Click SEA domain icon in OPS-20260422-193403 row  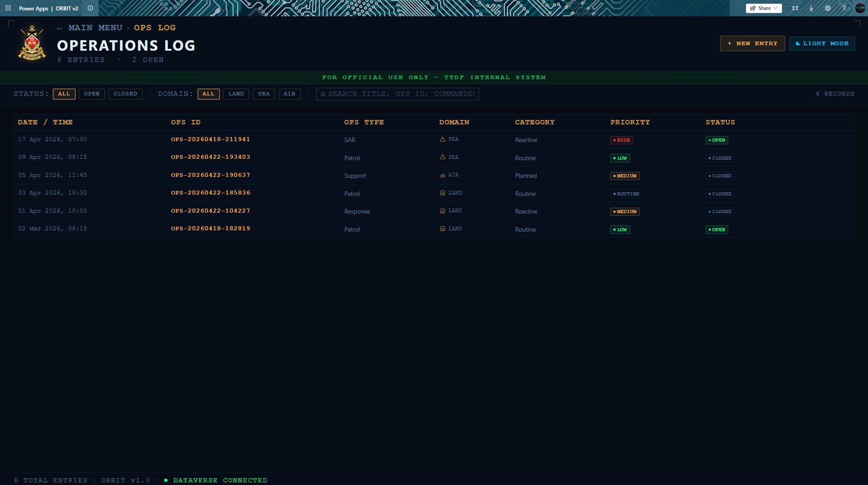point(442,157)
